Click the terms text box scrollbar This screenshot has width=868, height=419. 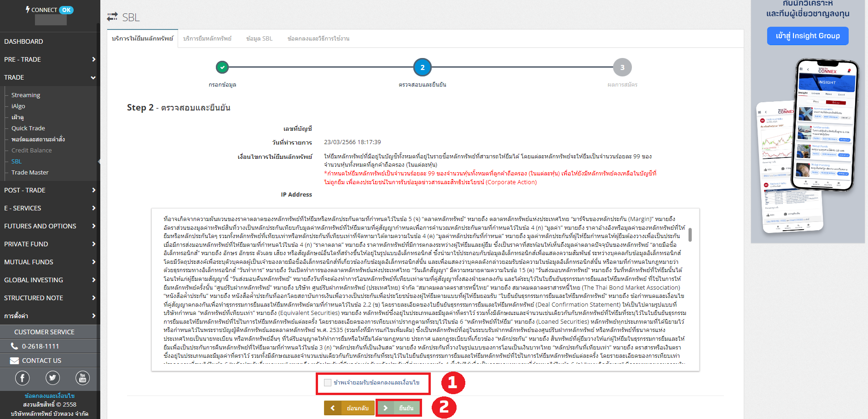point(690,235)
